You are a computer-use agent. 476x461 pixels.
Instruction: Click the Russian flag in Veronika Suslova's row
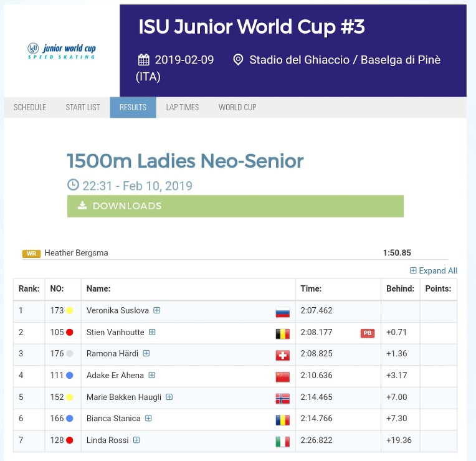tap(282, 311)
